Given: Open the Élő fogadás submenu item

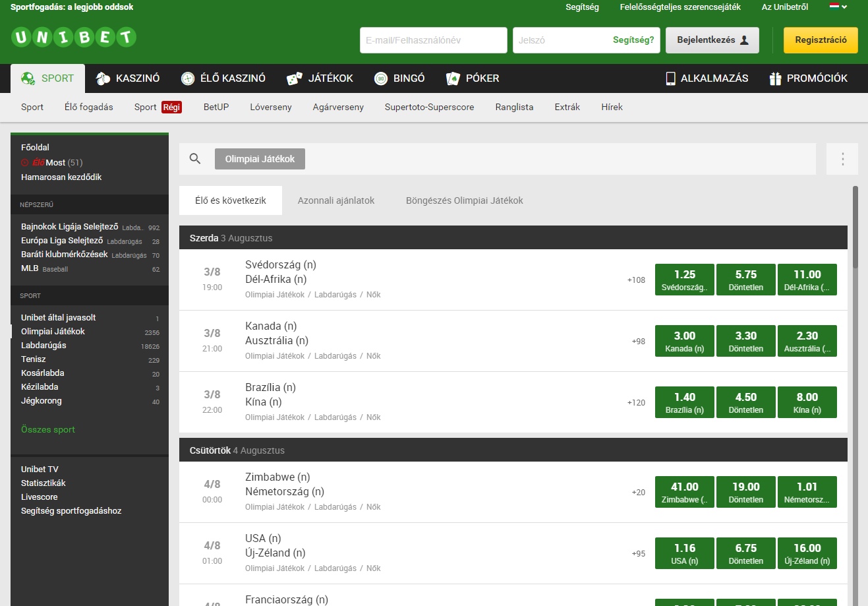Looking at the screenshot, I should coord(89,107).
